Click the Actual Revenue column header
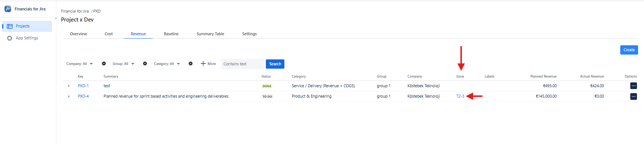Image resolution: width=644 pixels, height=144 pixels. 592,76
